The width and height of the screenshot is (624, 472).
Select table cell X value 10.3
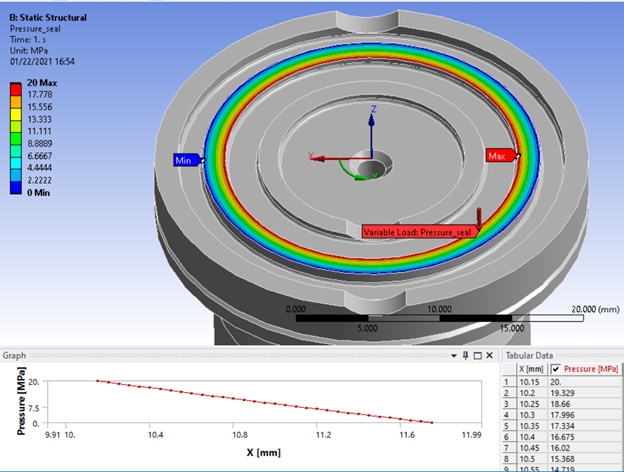tap(531, 415)
